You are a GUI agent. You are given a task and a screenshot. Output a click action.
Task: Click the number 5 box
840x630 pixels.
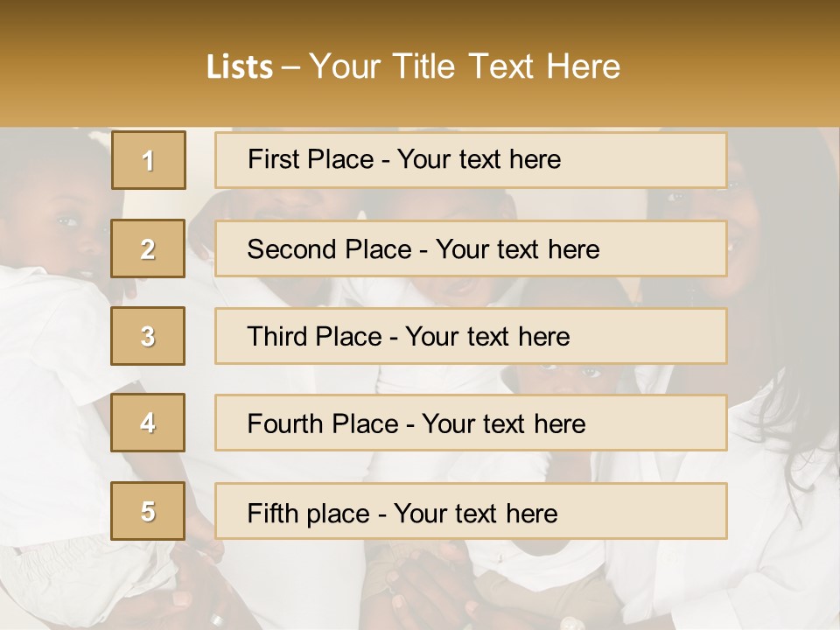coord(148,511)
